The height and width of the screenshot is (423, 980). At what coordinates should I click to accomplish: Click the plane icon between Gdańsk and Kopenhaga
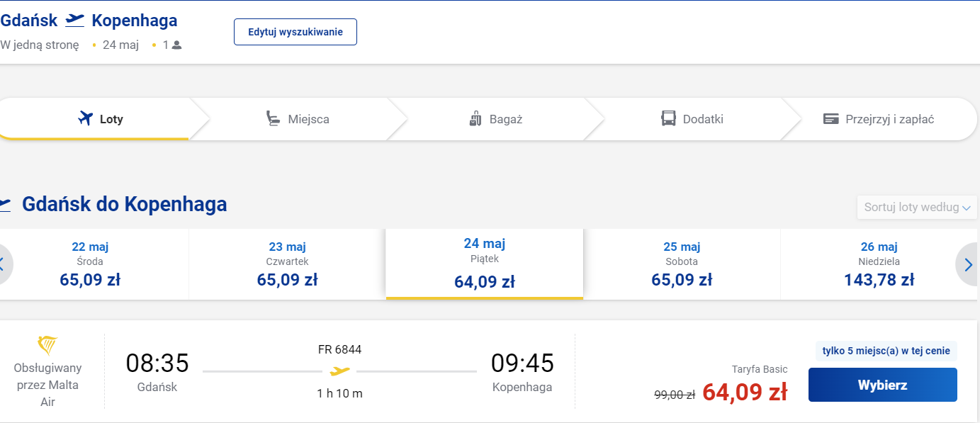(x=74, y=21)
